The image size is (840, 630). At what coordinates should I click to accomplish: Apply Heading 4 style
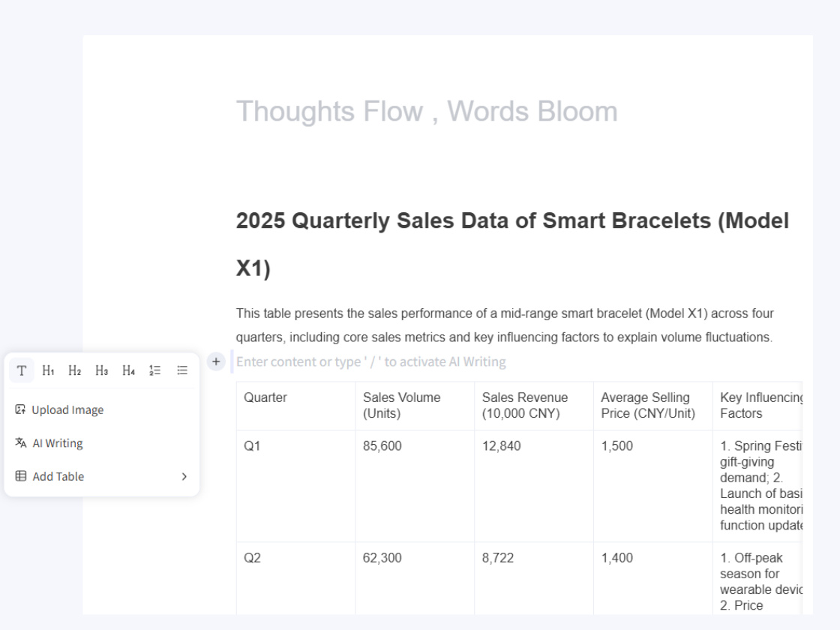click(x=128, y=370)
